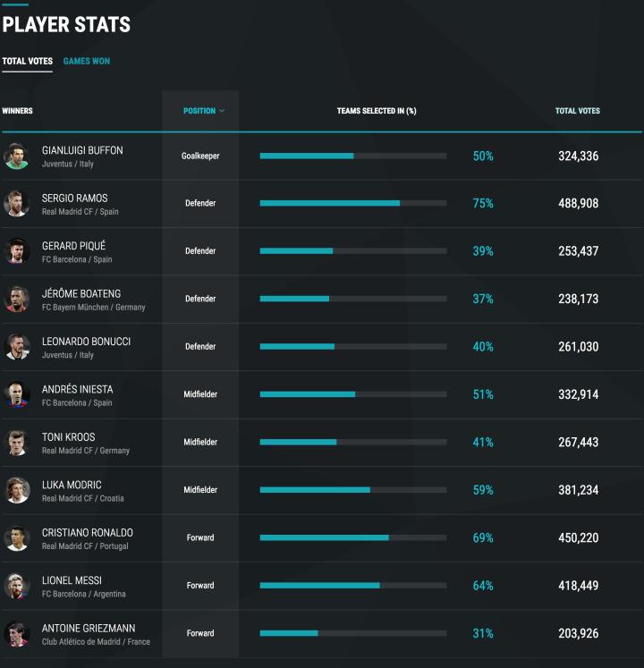Click Luka Modric's avatar thumbnail
The width and height of the screenshot is (644, 668).
(x=16, y=490)
